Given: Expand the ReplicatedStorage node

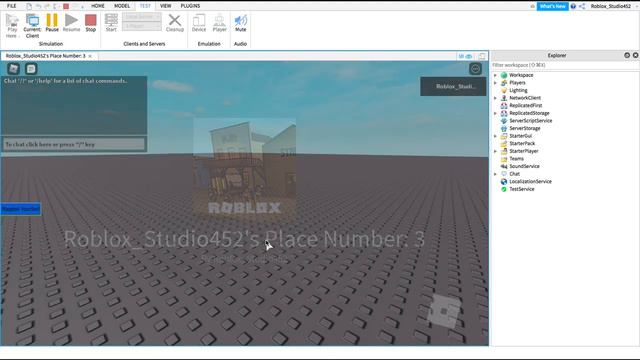Looking at the screenshot, I should [496, 113].
